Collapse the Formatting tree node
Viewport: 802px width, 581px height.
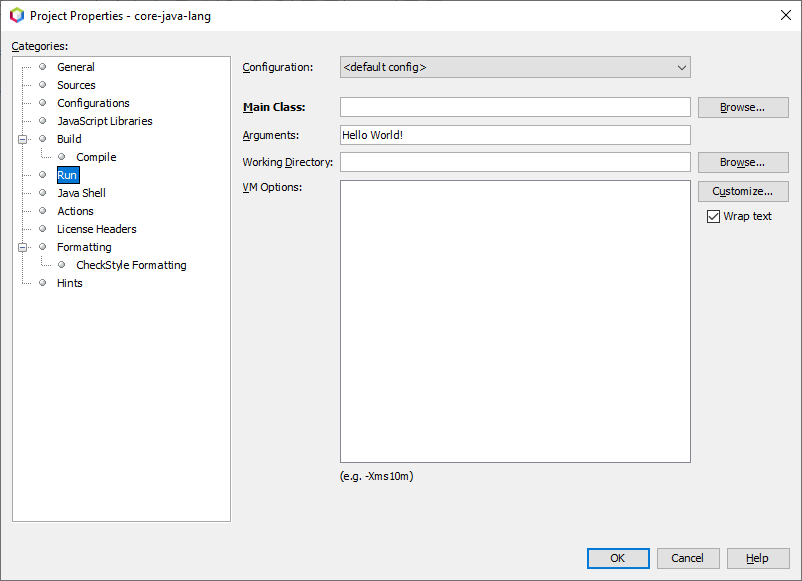(23, 247)
